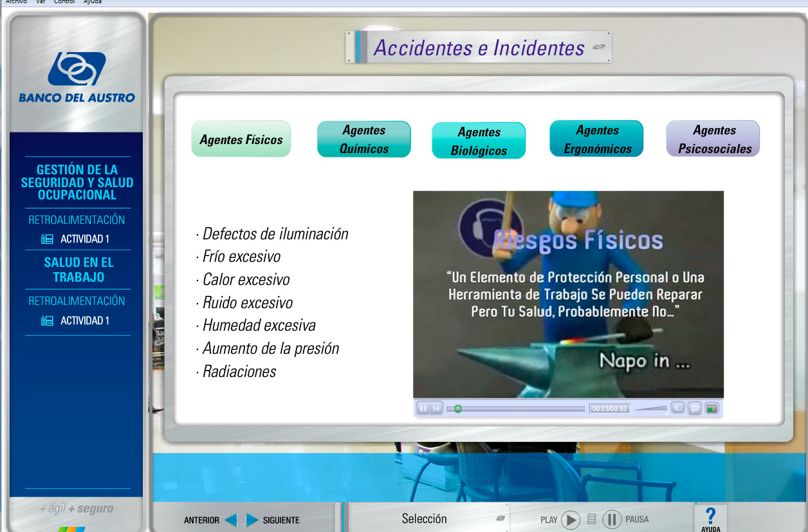Viewport: 808px width, 532px height.
Task: Open the Ayuda menu in menu bar
Action: (93, 2)
